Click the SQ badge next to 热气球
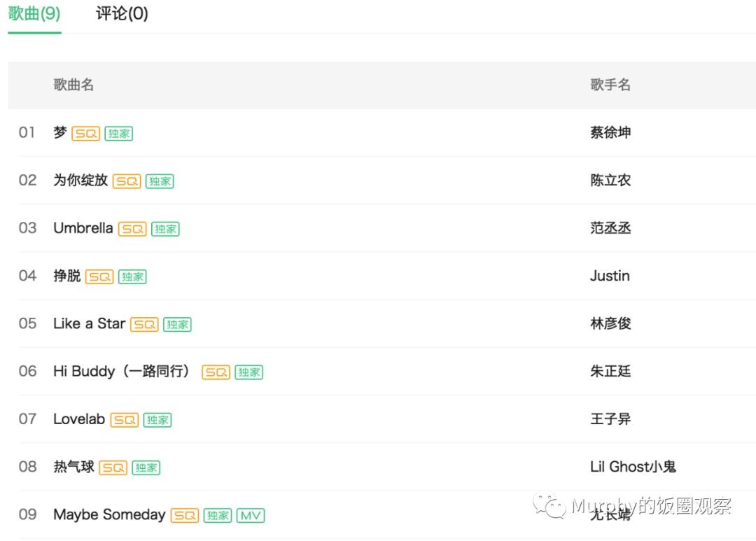Screen dimensions: 756x541 pos(113,468)
